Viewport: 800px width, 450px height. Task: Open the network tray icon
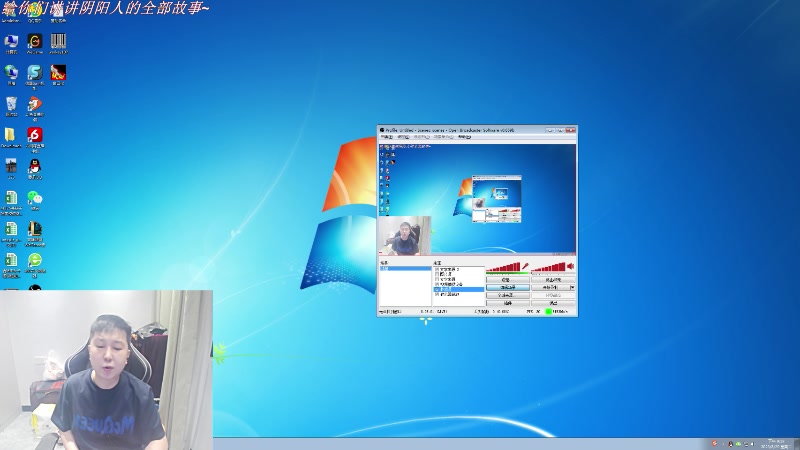click(745, 444)
